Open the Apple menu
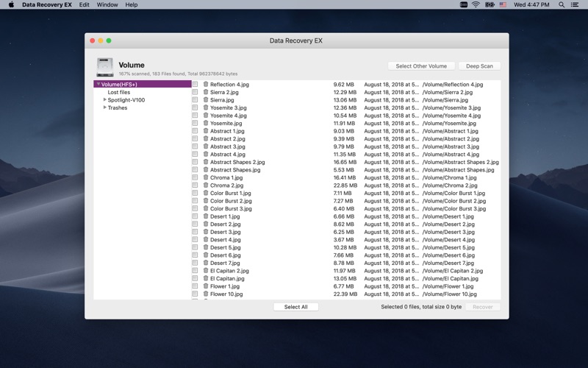Screen dimensions: 588x368 [11, 4]
